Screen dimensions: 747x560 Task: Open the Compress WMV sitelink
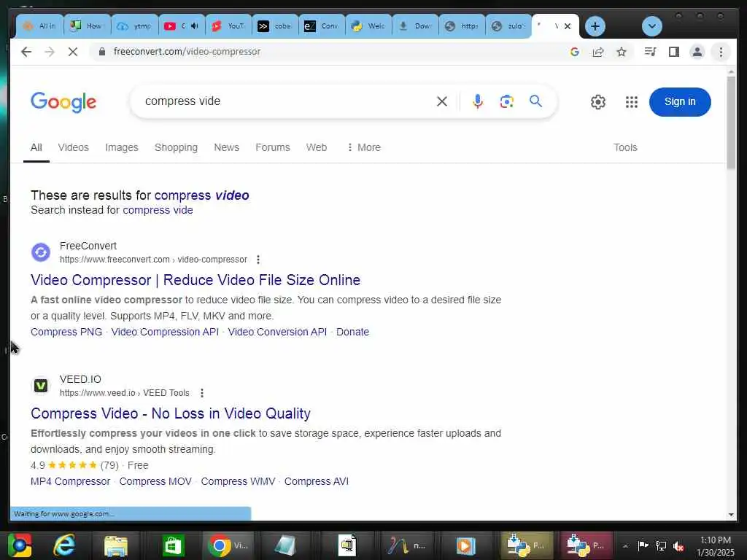pyautogui.click(x=238, y=481)
